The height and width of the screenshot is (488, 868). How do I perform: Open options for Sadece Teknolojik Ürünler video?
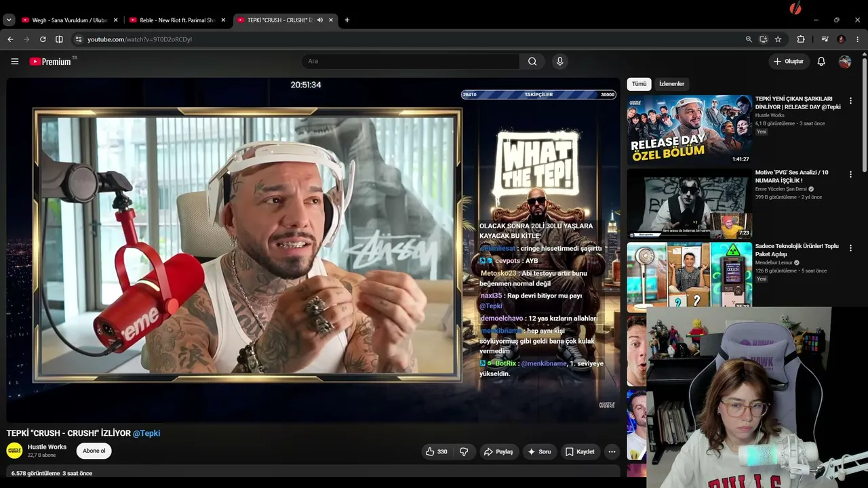click(x=850, y=248)
